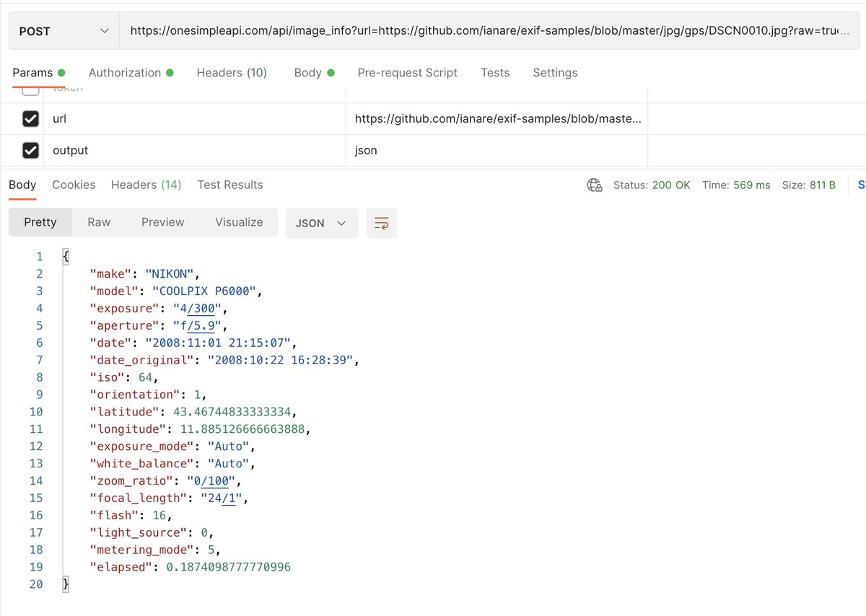Switch to the request Body tab
This screenshot has height=616, width=866.
click(314, 73)
